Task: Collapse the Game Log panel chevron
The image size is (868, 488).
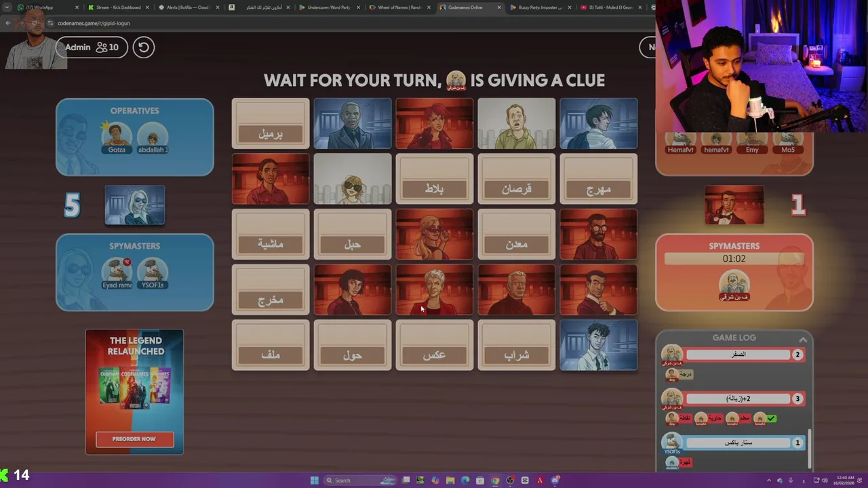Action: [803, 340]
